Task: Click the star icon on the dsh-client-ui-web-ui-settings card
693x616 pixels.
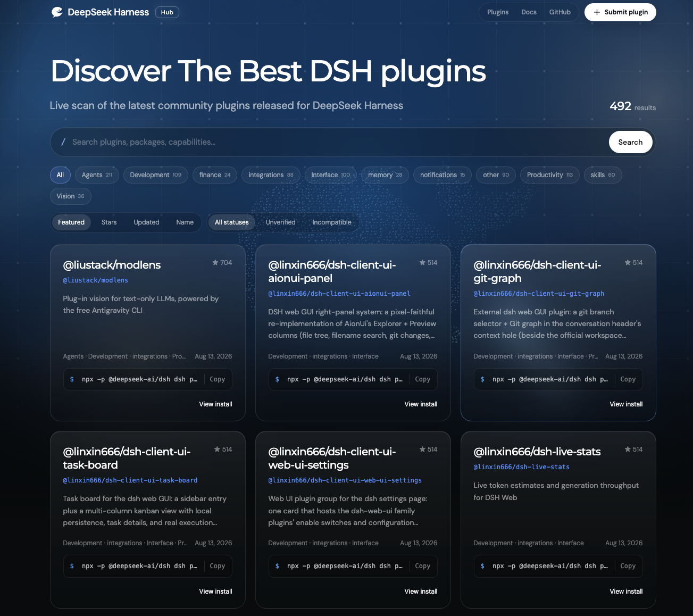Action: (422, 449)
